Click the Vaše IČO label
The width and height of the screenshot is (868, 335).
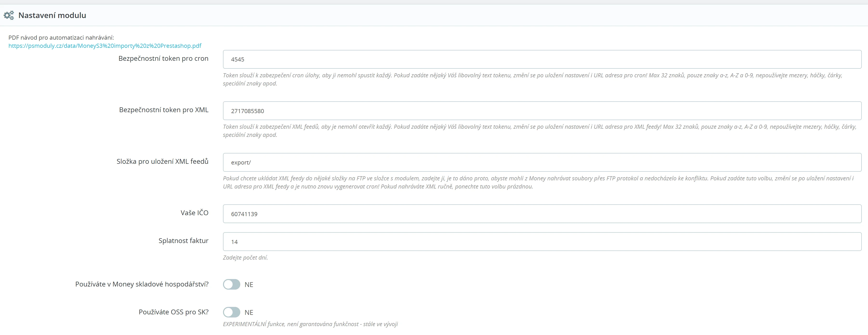pyautogui.click(x=194, y=213)
